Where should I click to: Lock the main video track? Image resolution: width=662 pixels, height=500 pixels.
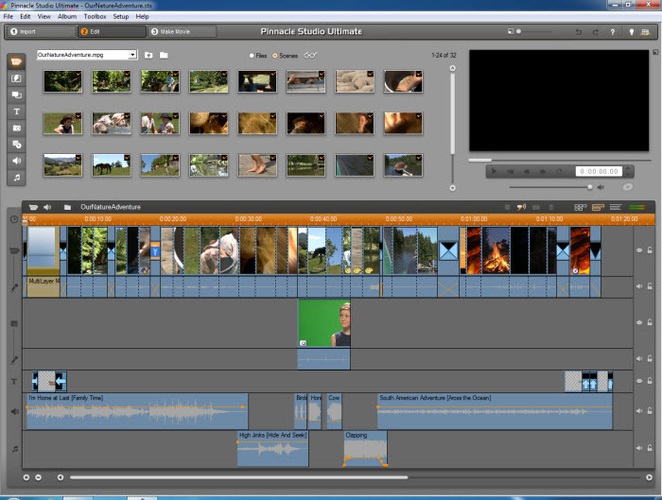point(650,250)
